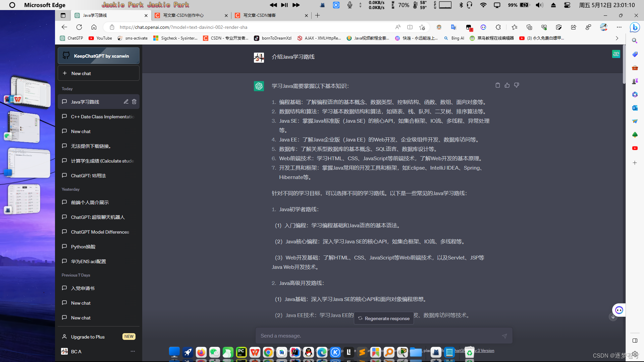Open a new browser tab

[318, 15]
